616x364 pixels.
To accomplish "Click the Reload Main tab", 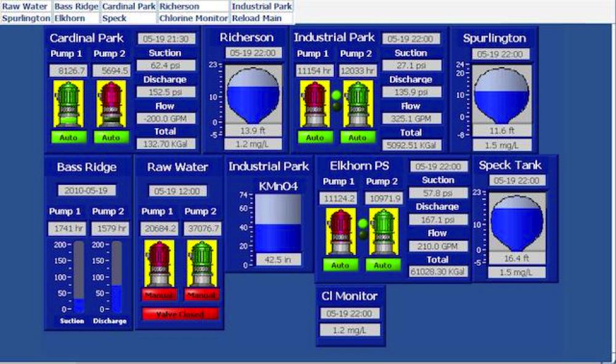I will [262, 18].
